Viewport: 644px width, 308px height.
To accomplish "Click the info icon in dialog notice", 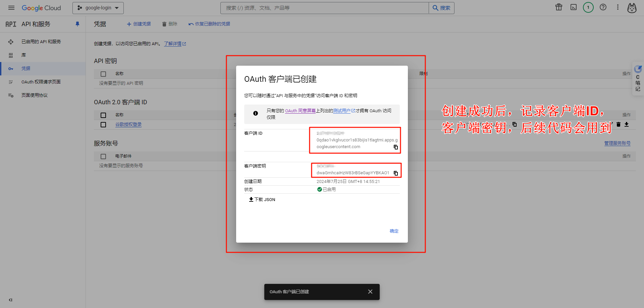I will pos(256,113).
